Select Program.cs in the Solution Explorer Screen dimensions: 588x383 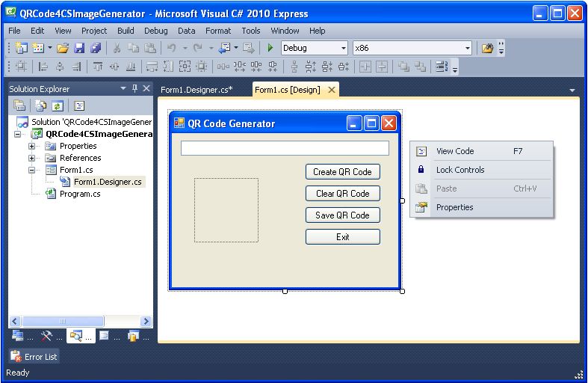pyautogui.click(x=80, y=194)
